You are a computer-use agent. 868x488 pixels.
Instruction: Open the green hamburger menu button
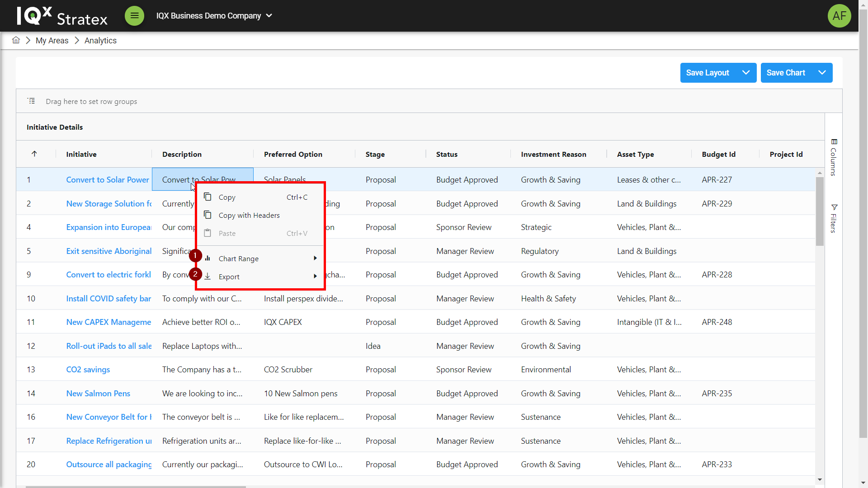click(134, 16)
